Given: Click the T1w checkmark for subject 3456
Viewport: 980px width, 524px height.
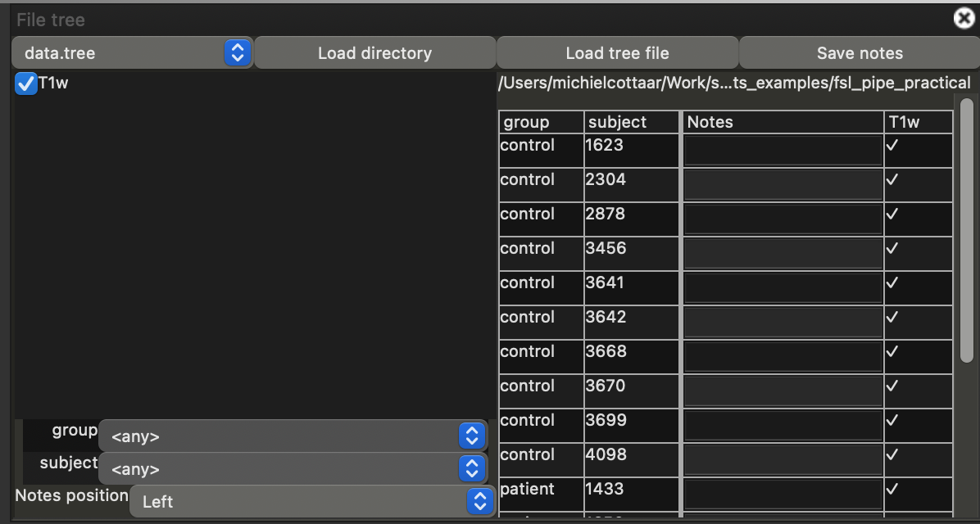Looking at the screenshot, I should click(x=893, y=248).
